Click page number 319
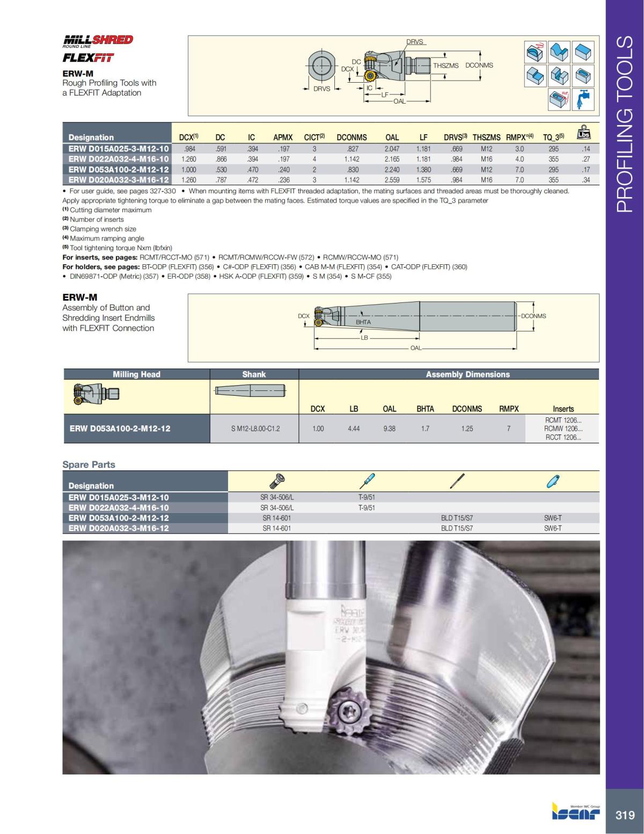 (625, 814)
